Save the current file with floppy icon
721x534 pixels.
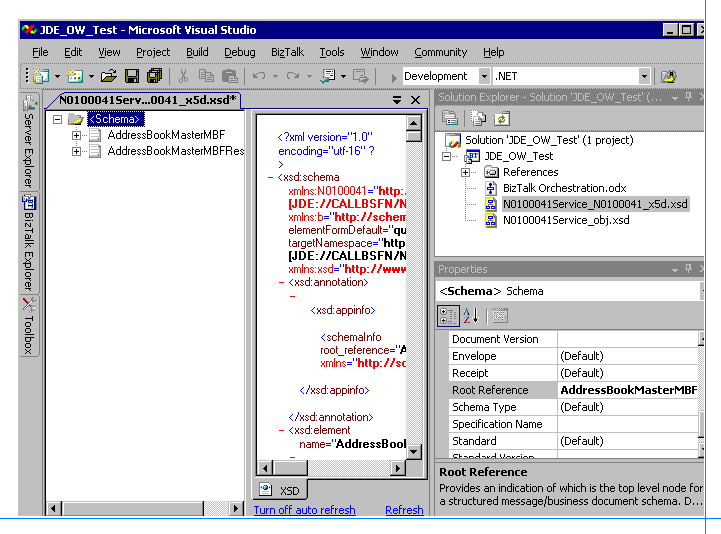point(132,76)
